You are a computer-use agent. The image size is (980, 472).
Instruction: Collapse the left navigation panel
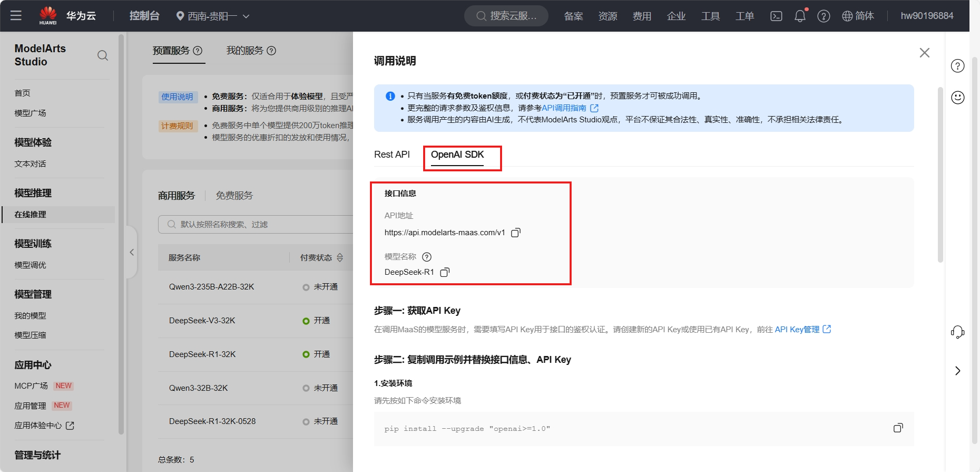pos(132,252)
